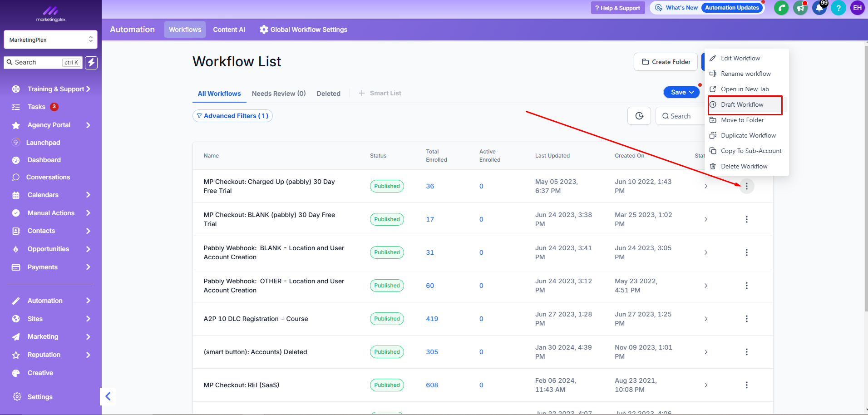Switch to Deleted tab
The height and width of the screenshot is (415, 868).
(x=329, y=94)
